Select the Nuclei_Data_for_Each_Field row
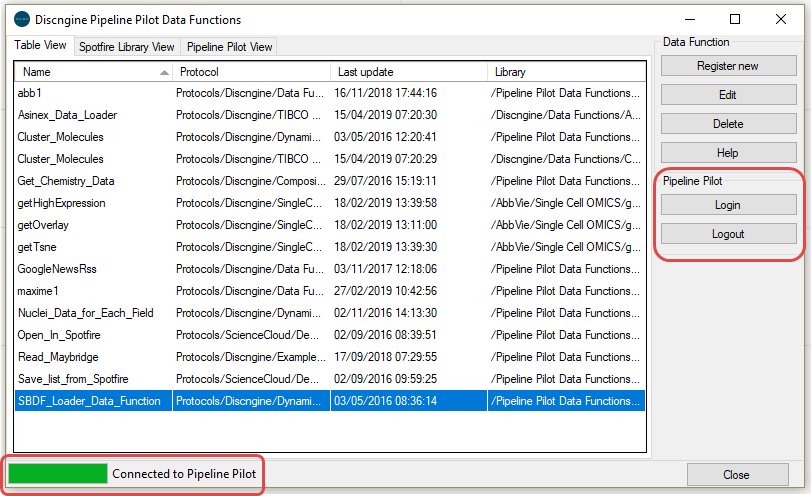Viewport: 811px width, 496px height. click(x=330, y=313)
